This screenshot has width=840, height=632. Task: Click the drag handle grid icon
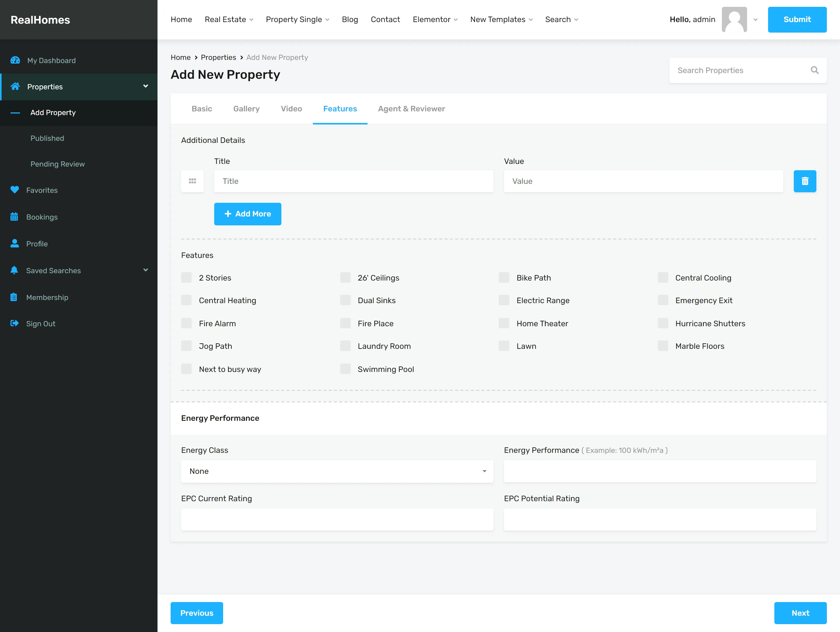[192, 181]
